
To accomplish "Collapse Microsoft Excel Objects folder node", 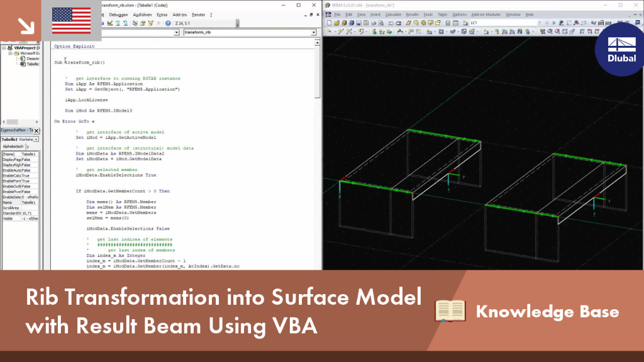I will pos(10,53).
